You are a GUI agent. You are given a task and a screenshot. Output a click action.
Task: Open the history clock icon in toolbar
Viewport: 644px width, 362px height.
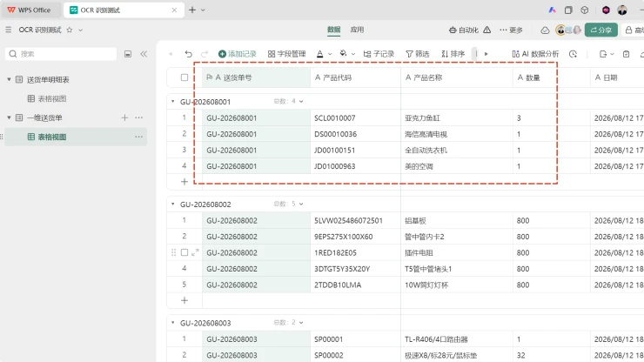pyautogui.click(x=573, y=54)
